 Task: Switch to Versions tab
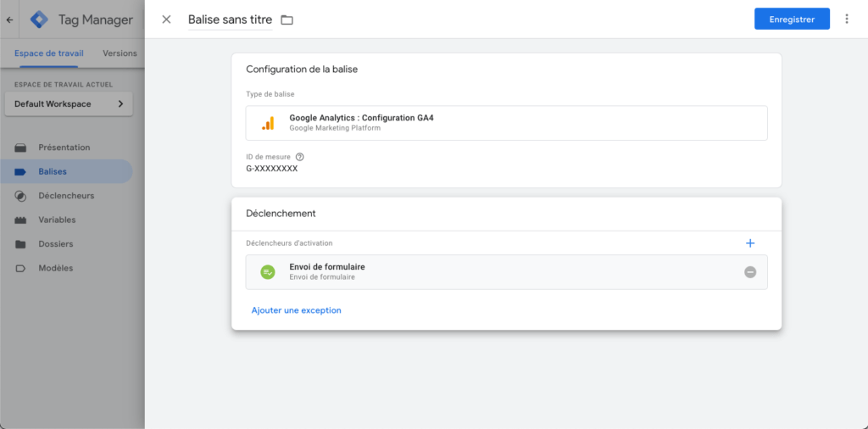[x=120, y=53]
